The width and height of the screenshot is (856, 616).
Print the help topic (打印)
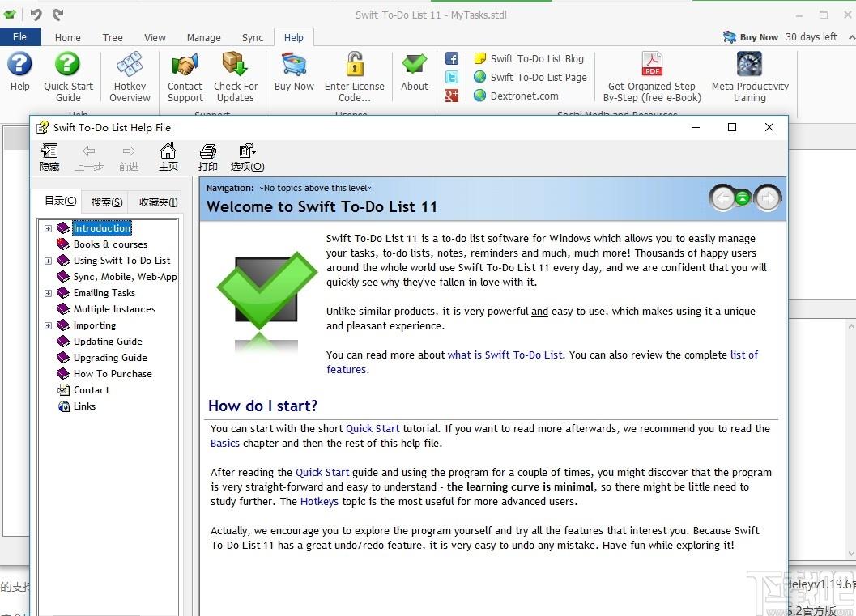pos(208,157)
